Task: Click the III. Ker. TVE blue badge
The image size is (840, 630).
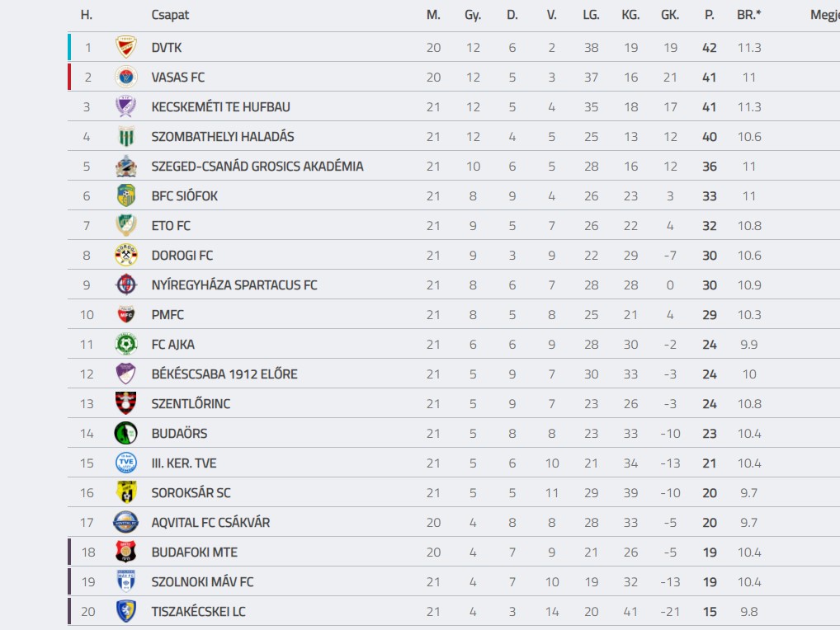Action: [x=126, y=463]
